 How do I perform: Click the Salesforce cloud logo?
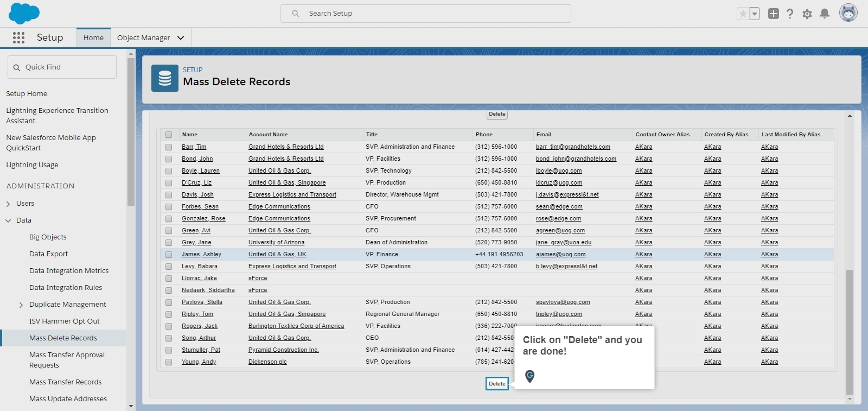[x=24, y=13]
